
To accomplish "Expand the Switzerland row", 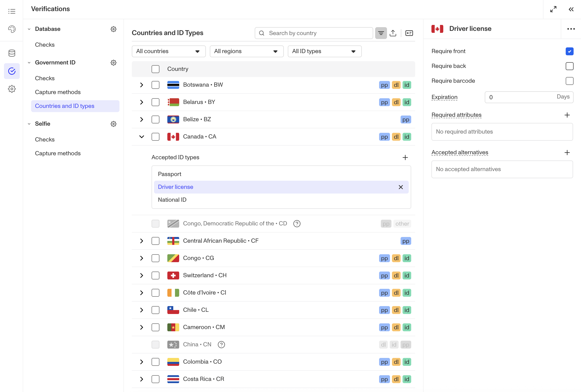I will point(141,275).
